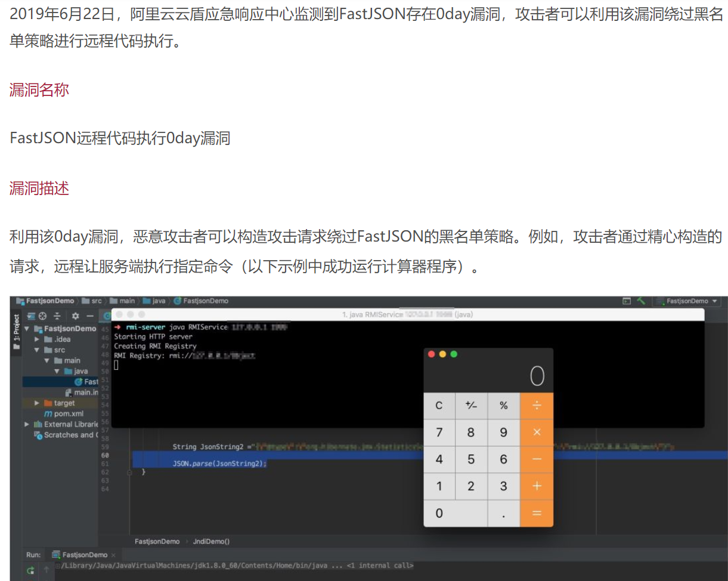Click the Project settings gear icon
This screenshot has width=728, height=581.
point(75,316)
